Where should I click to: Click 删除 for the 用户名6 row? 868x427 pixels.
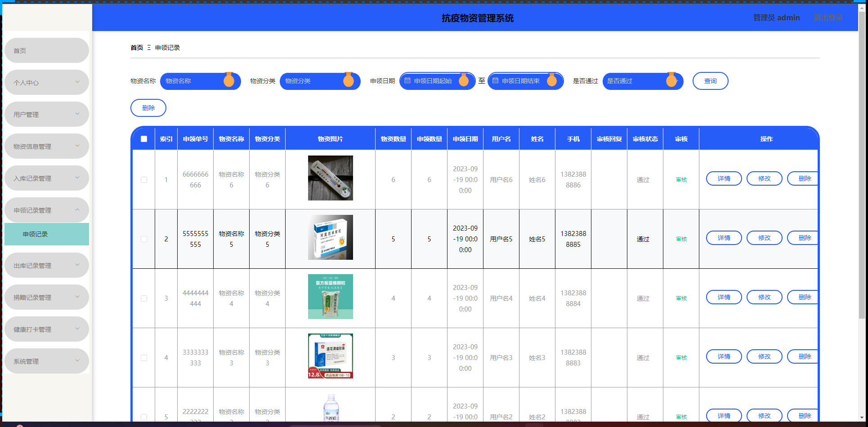click(803, 178)
